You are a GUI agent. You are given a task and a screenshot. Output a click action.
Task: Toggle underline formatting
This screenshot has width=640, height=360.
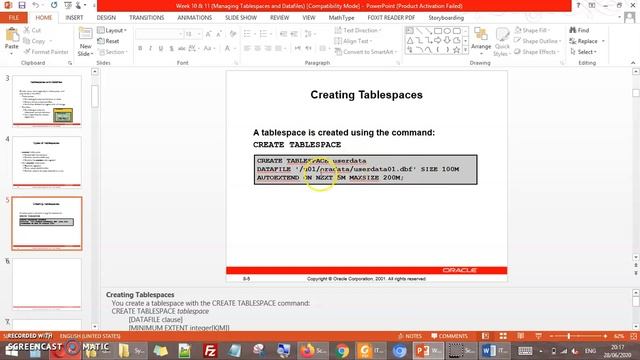pos(161,49)
